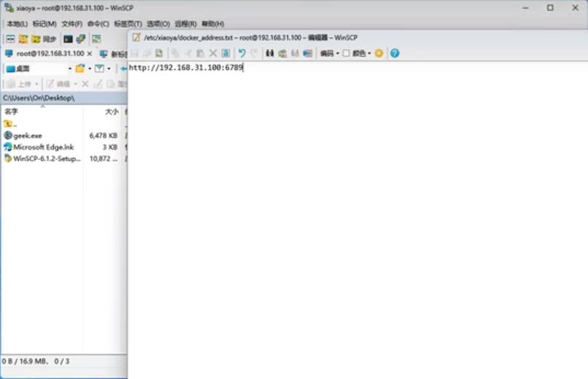Open the 本地(L) menu

(17, 24)
